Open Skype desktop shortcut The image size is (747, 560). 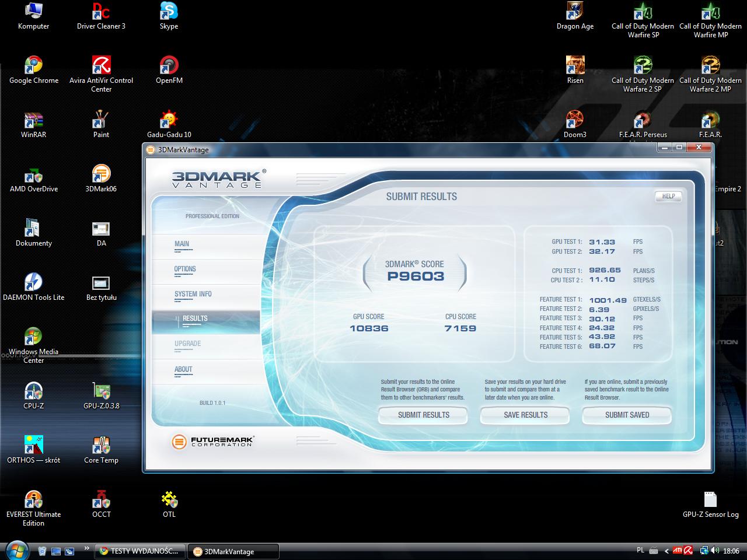(169, 16)
